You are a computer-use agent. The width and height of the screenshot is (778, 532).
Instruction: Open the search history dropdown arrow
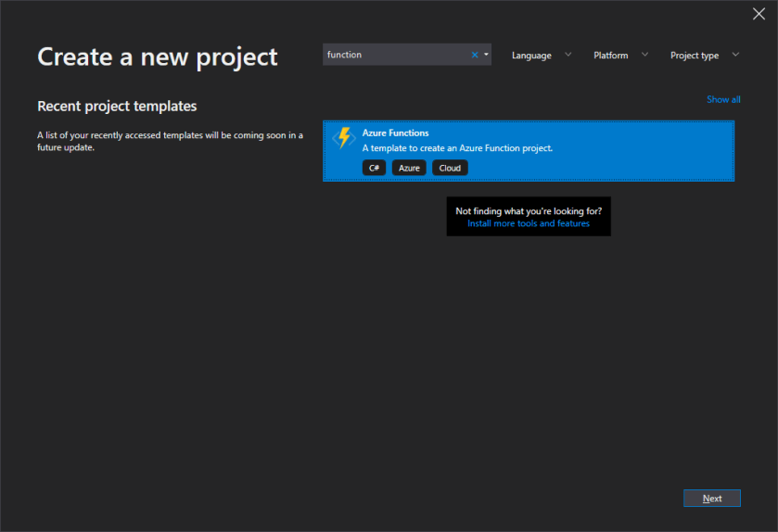click(x=486, y=55)
